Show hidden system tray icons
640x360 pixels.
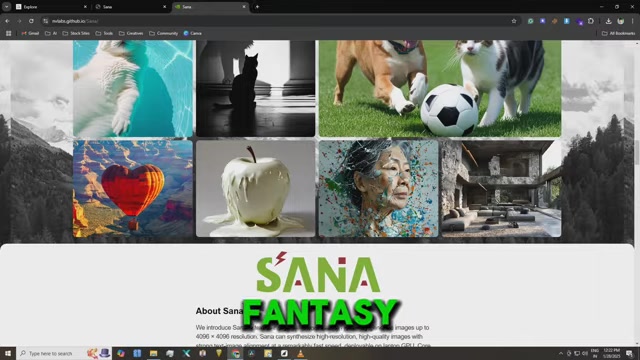[x=560, y=353]
